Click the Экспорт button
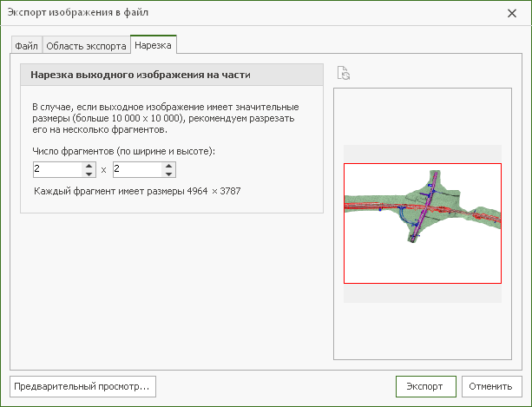The height and width of the screenshot is (407, 532). coord(426,386)
